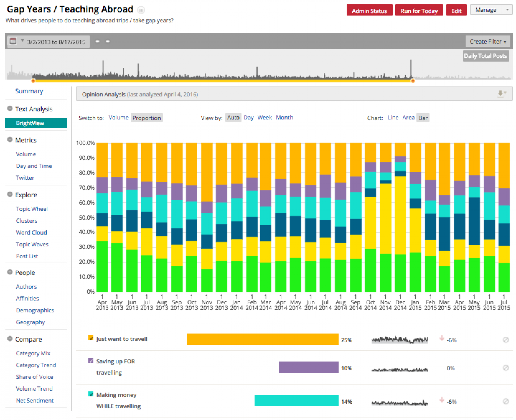Open the calendar date picker icon
Image resolution: width=516 pixels, height=420 pixels.
coord(13,41)
